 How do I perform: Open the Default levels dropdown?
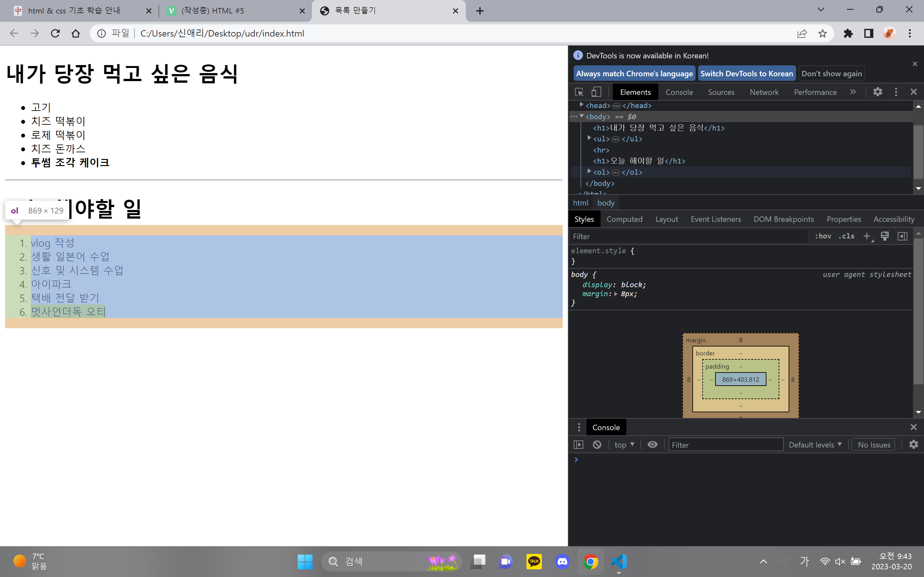click(x=815, y=445)
